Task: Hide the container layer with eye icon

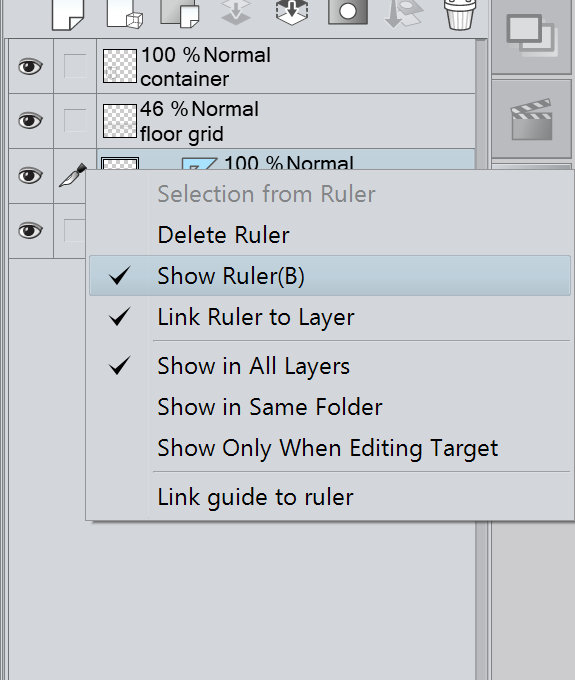Action: 30,66
